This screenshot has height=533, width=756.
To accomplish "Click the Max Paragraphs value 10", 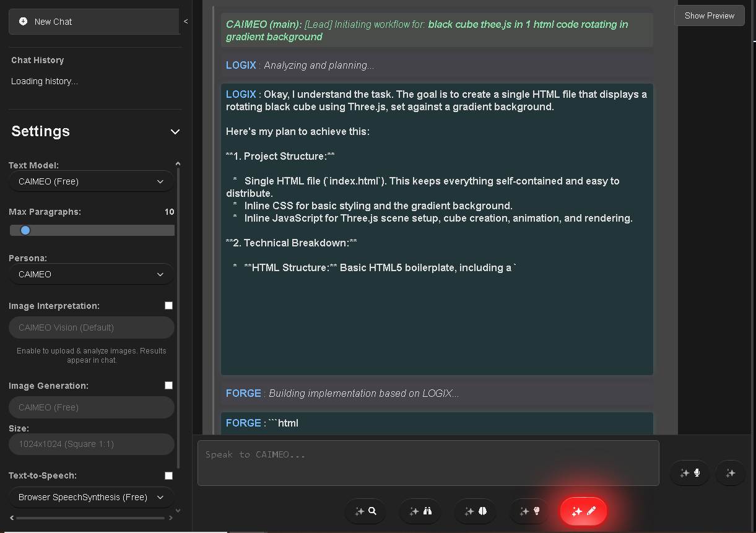I will coord(169,212).
